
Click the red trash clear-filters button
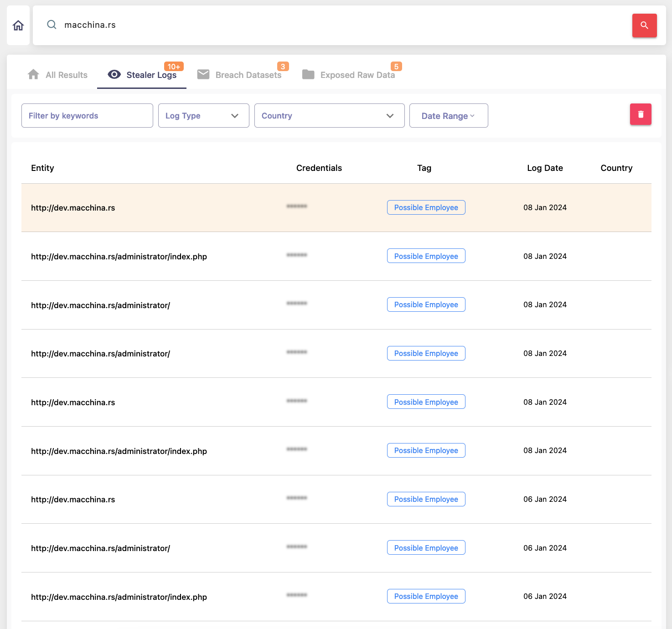point(641,114)
